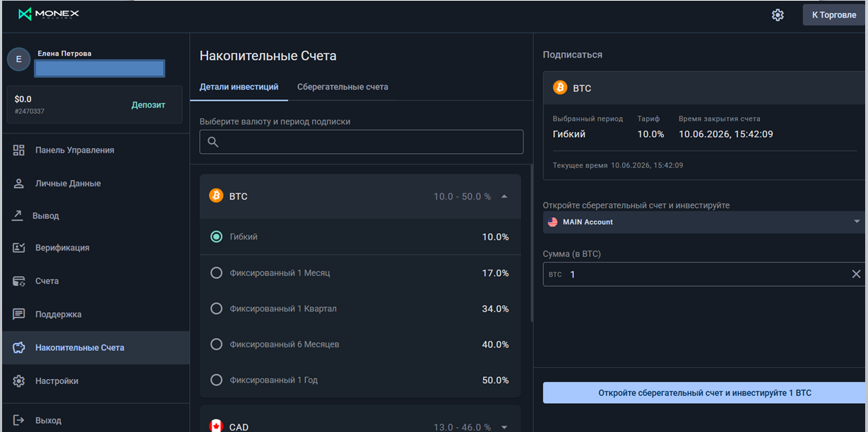Viewport: 868px width, 432px height.
Task: Click the currency search input field
Action: tap(362, 142)
